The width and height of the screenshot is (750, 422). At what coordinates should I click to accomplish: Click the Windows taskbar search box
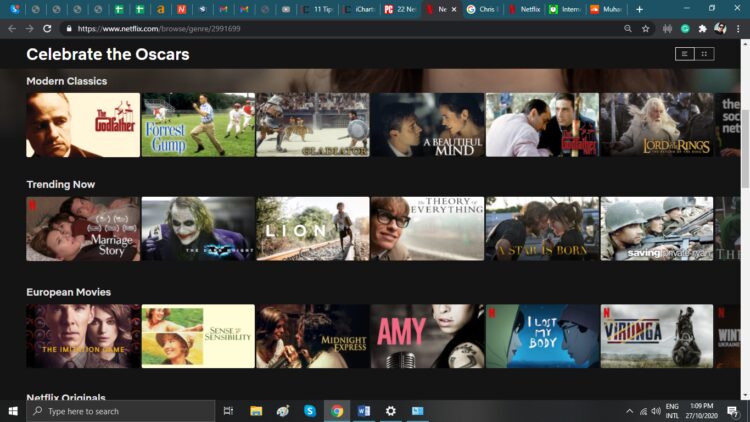(121, 411)
